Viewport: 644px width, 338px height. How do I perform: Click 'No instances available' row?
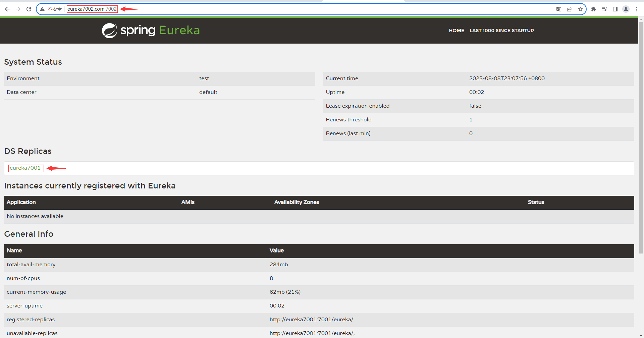click(x=319, y=216)
